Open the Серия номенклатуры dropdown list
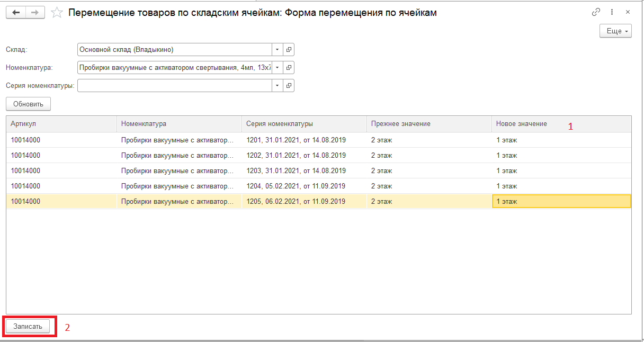Screen dimensions: 644x342 point(276,85)
